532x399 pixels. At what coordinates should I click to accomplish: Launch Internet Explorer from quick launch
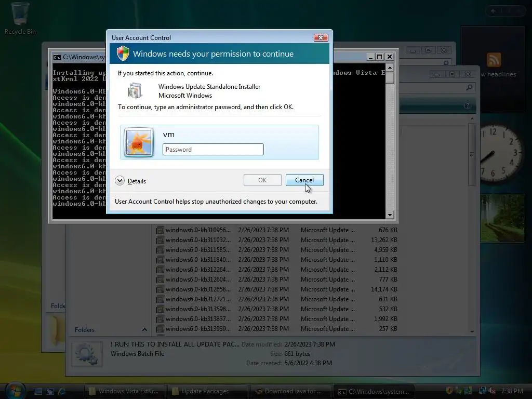[x=62, y=391]
